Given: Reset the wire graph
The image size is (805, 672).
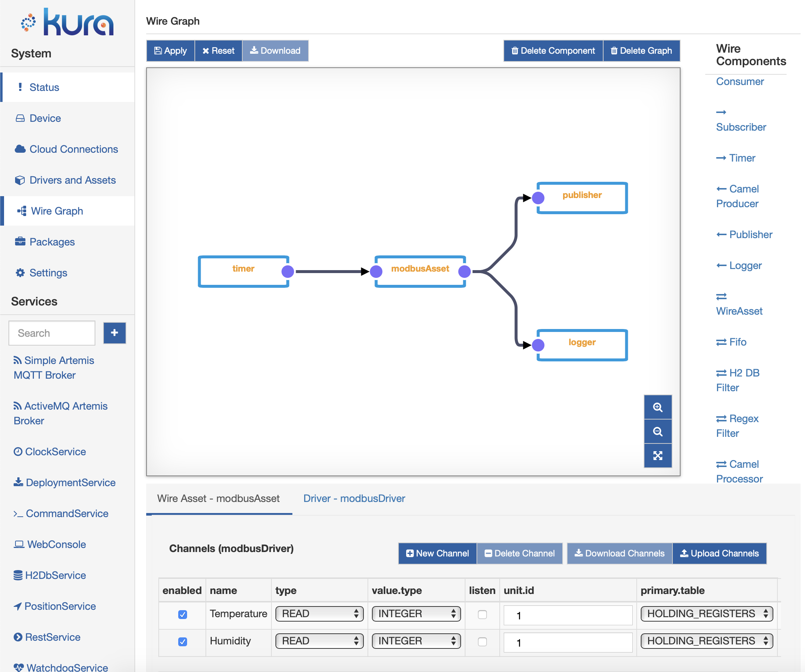Looking at the screenshot, I should (218, 50).
